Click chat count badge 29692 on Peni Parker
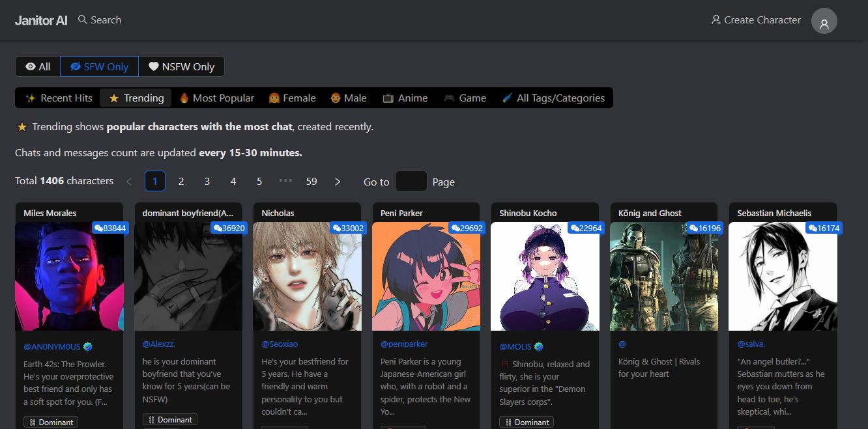The height and width of the screenshot is (429, 868). point(467,228)
